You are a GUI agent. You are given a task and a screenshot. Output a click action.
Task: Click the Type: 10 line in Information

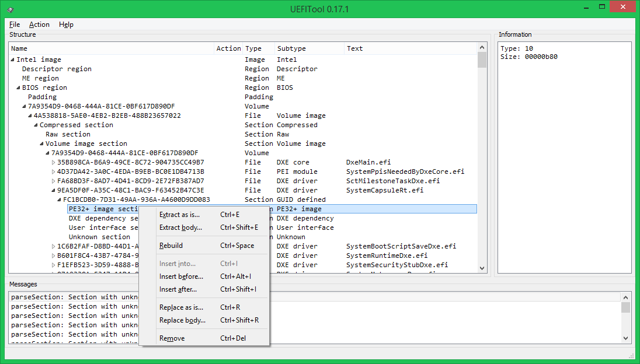pos(517,48)
